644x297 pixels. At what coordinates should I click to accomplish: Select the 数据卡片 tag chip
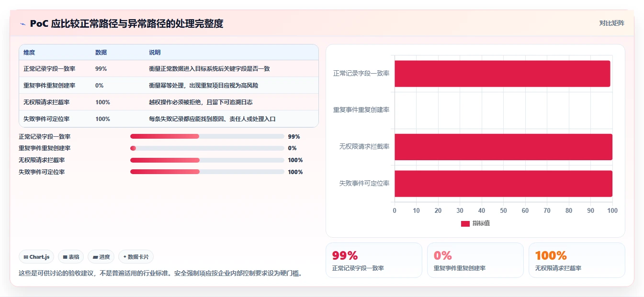(x=136, y=257)
